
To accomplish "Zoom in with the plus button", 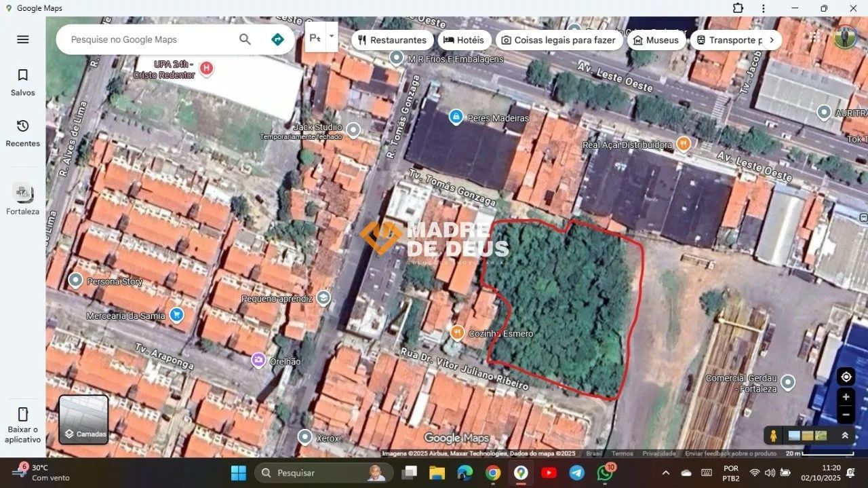I will pos(846,397).
